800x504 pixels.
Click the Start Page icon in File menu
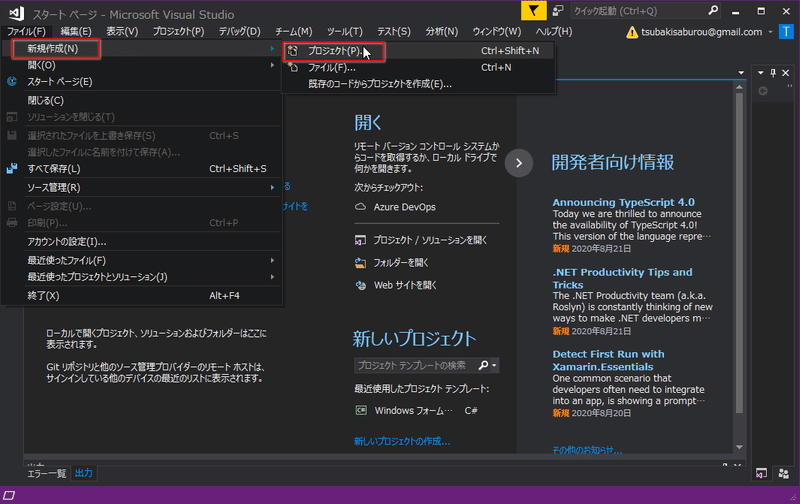pyautogui.click(x=12, y=82)
